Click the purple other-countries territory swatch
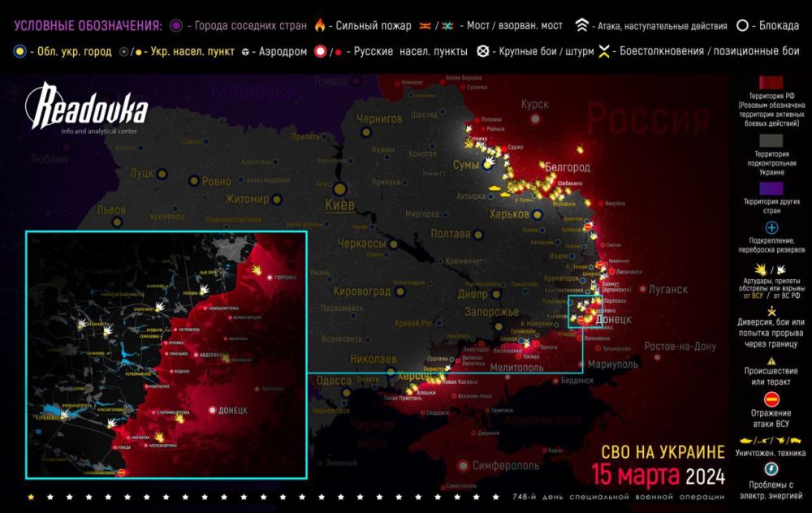The height and width of the screenshot is (513, 812). pyautogui.click(x=771, y=185)
